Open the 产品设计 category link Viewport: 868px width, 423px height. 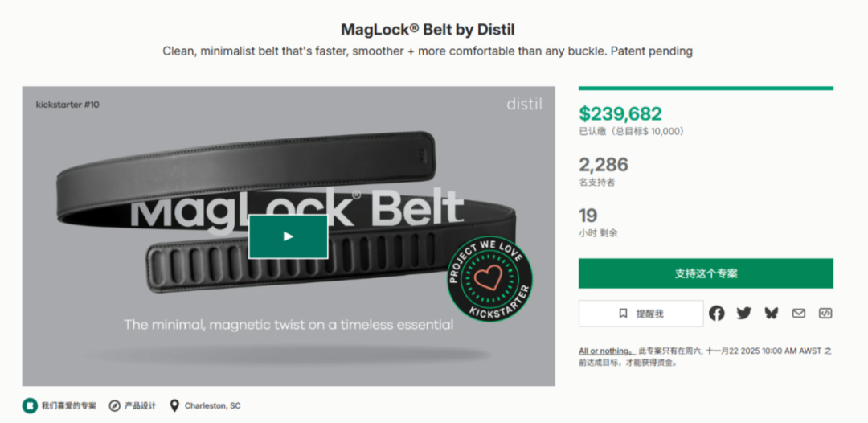coord(141,406)
